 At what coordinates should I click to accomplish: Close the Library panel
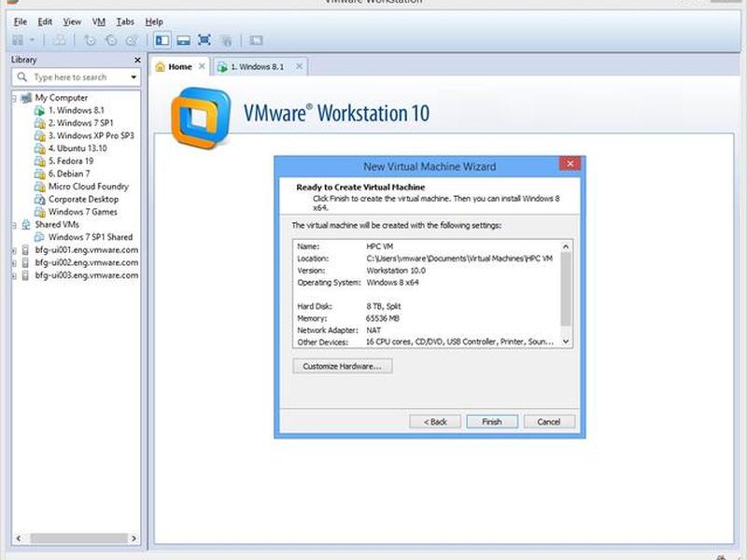coord(137,60)
